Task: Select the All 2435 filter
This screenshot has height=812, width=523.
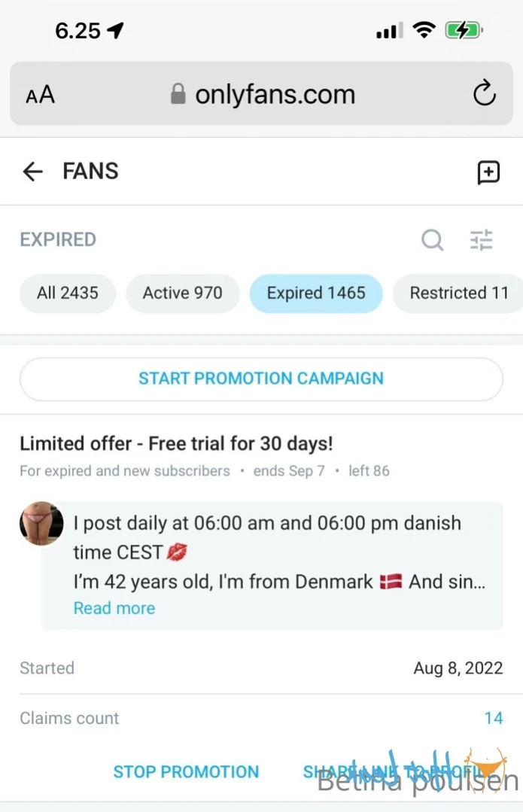Action: click(68, 293)
